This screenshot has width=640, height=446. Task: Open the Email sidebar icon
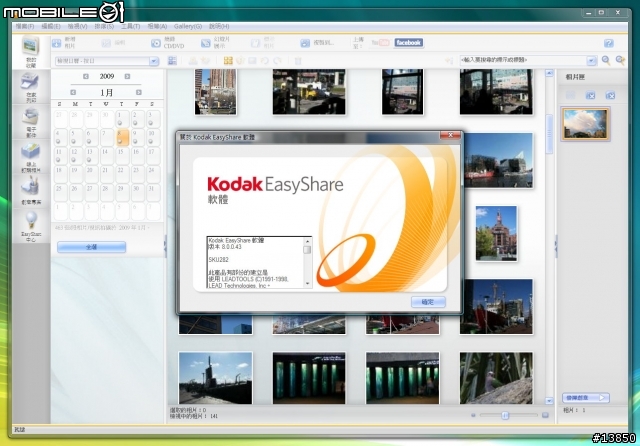tap(31, 123)
